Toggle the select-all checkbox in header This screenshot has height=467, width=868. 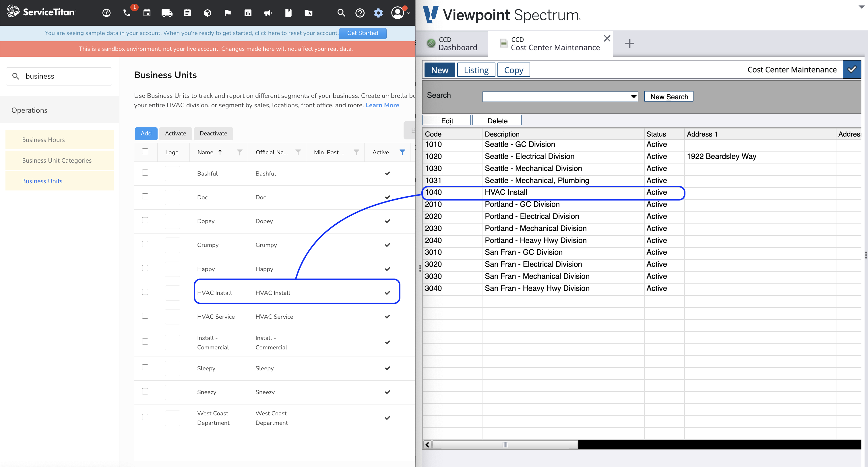coord(145,151)
